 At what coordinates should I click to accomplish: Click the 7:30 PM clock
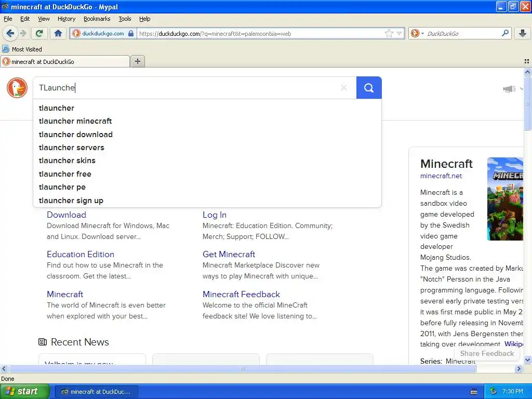point(513,391)
